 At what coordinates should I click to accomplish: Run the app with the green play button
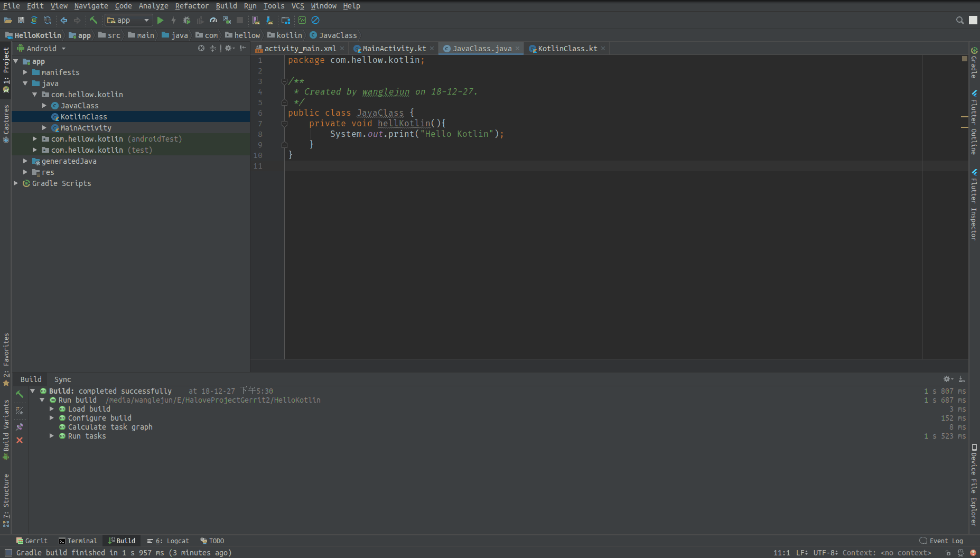point(161,20)
